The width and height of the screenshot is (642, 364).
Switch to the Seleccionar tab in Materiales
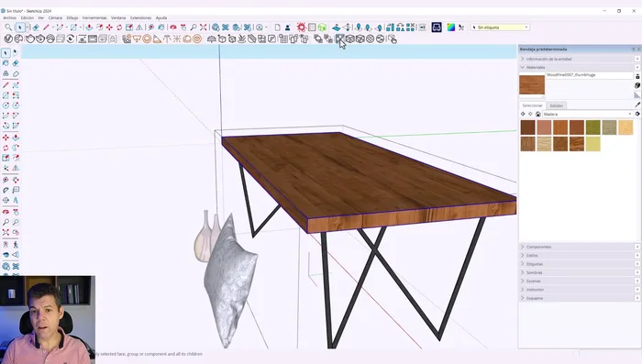(x=532, y=105)
